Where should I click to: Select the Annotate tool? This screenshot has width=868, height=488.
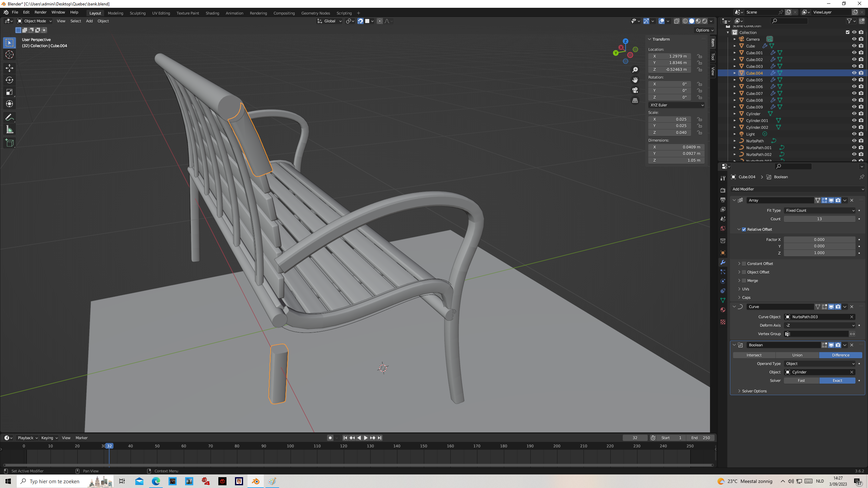[9, 118]
